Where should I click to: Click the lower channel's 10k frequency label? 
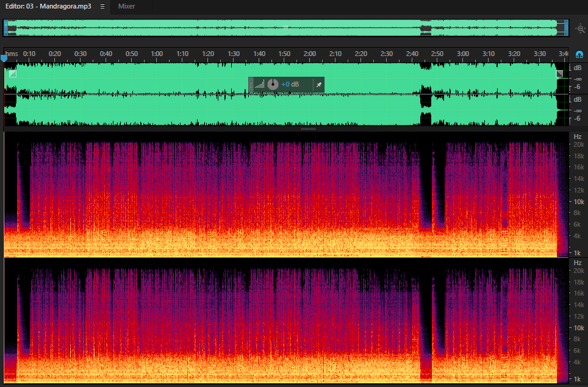click(579, 328)
